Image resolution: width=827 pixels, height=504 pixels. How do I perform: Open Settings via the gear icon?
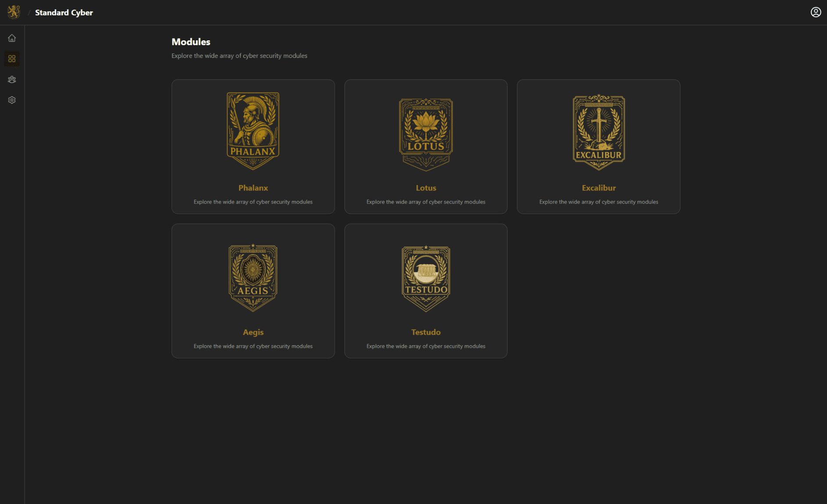pos(12,100)
